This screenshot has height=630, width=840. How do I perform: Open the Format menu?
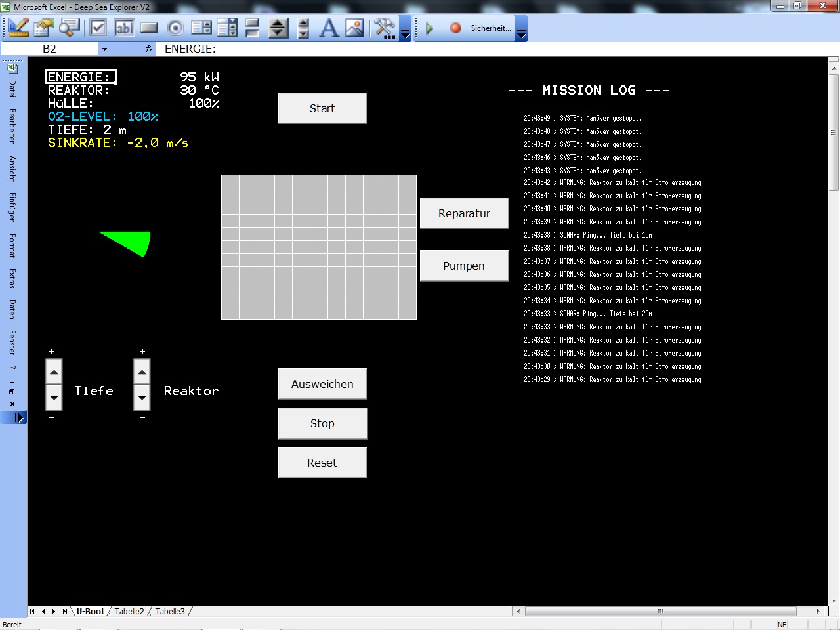pyautogui.click(x=12, y=246)
